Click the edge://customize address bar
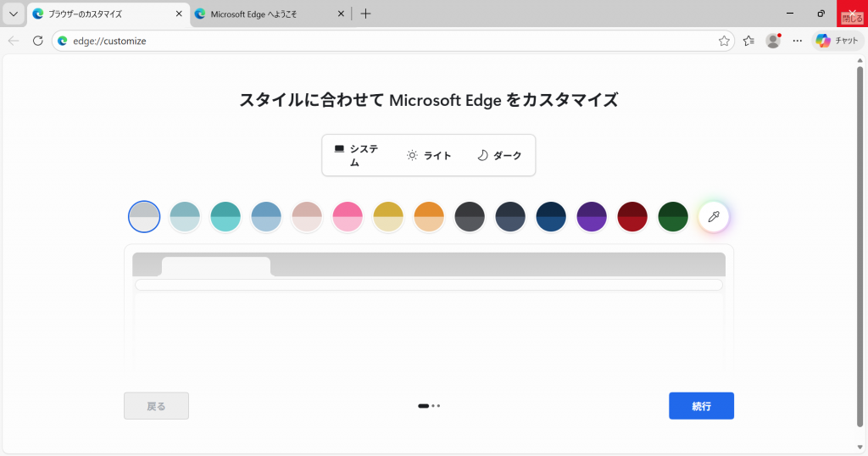This screenshot has height=456, width=868. pyautogui.click(x=381, y=41)
